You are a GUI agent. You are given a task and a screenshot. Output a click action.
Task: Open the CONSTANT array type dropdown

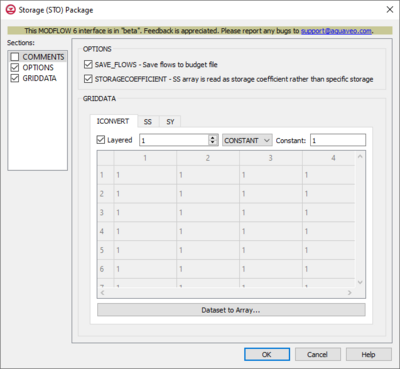pyautogui.click(x=247, y=140)
